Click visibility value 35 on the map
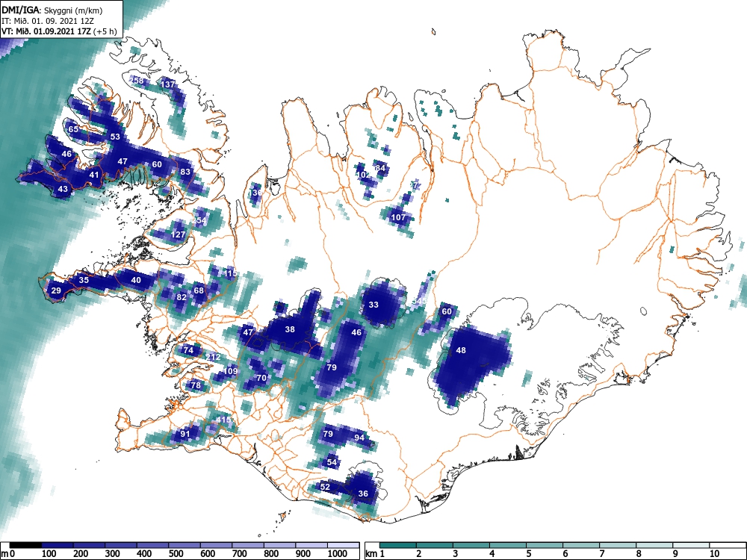This screenshot has height=560, width=747. 84,280
